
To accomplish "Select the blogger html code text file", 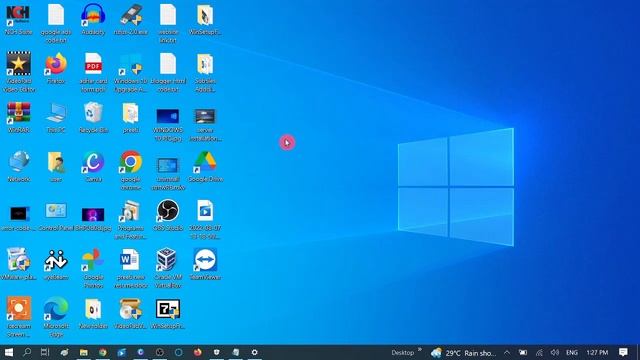I will [168, 73].
